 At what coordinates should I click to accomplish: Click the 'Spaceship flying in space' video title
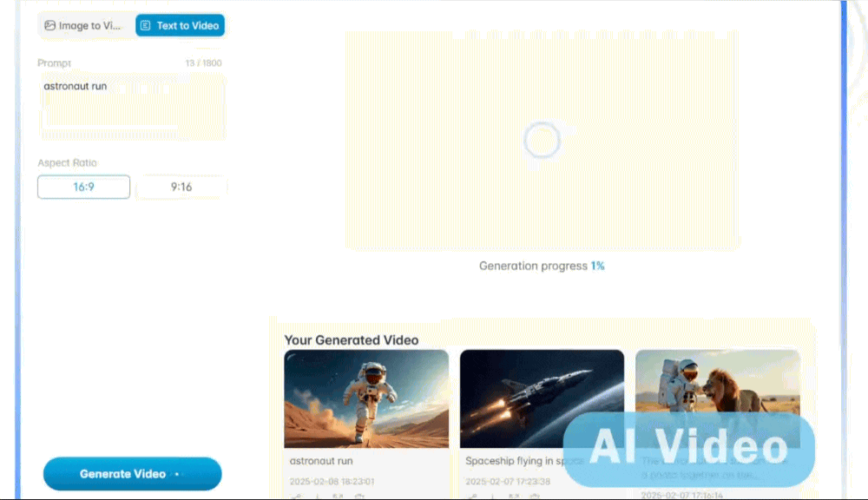click(x=525, y=461)
